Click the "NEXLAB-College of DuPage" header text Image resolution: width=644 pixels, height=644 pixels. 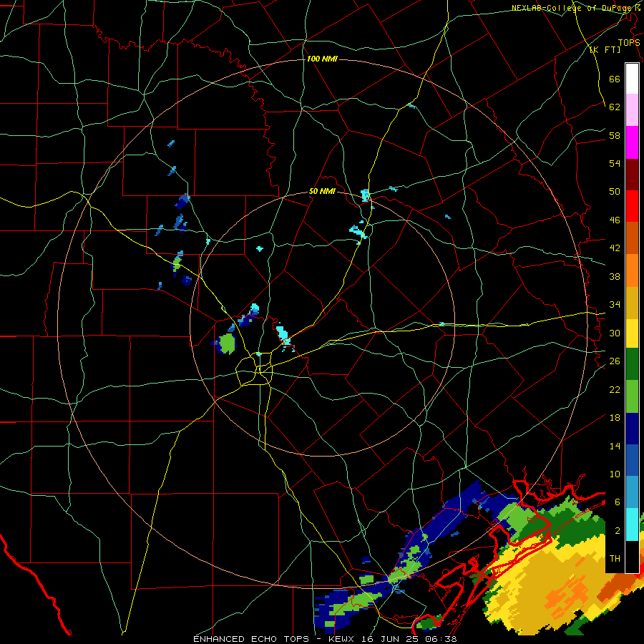click(572, 8)
